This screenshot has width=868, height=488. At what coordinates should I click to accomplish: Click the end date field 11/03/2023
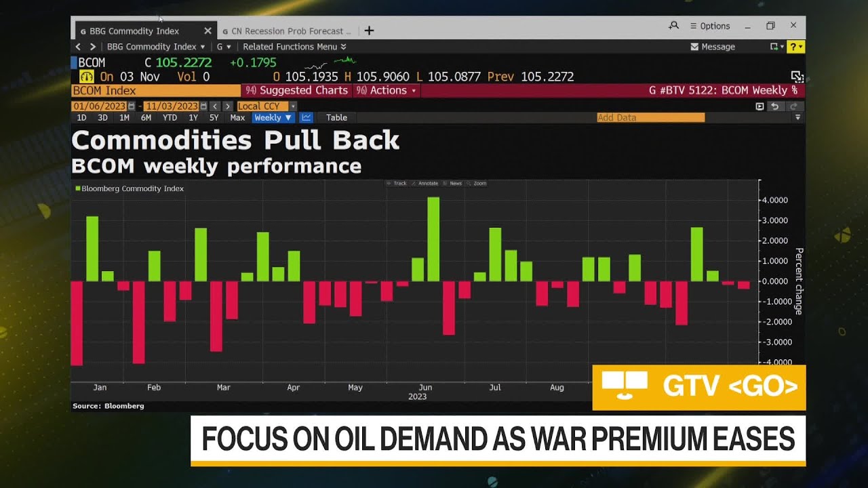171,106
